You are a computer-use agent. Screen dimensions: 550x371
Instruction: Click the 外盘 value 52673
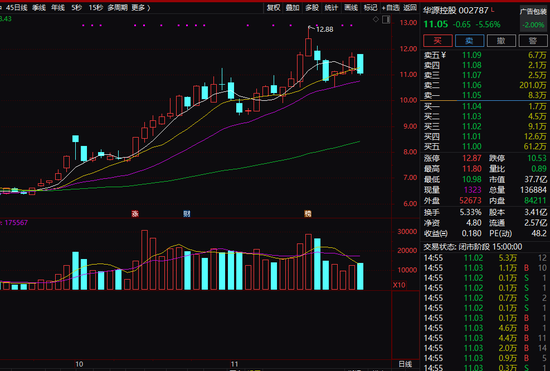pos(470,201)
